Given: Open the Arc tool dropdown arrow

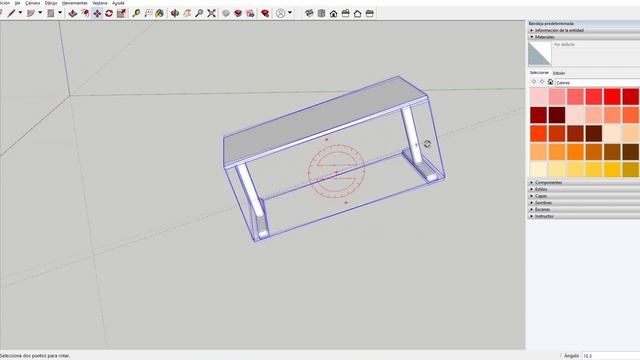Looking at the screenshot, I should pyautogui.click(x=40, y=13).
